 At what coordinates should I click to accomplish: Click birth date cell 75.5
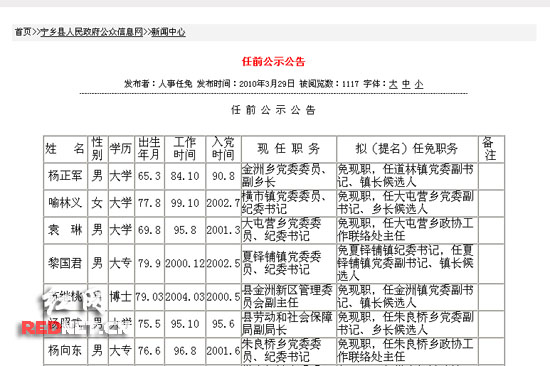coord(149,324)
